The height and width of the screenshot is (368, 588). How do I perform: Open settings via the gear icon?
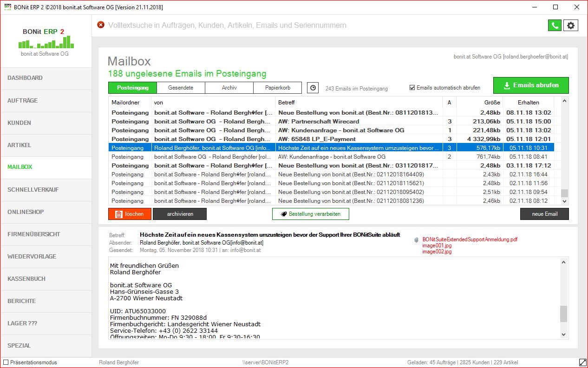pyautogui.click(x=571, y=26)
